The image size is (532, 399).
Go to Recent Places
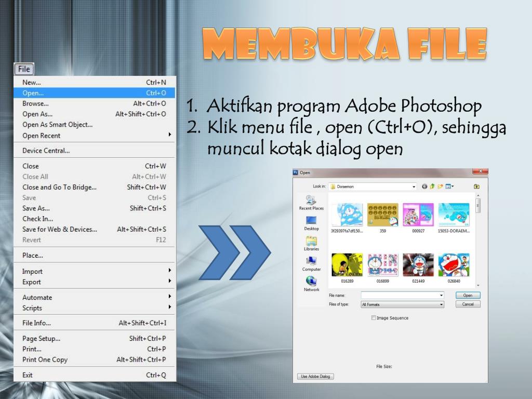pyautogui.click(x=311, y=203)
